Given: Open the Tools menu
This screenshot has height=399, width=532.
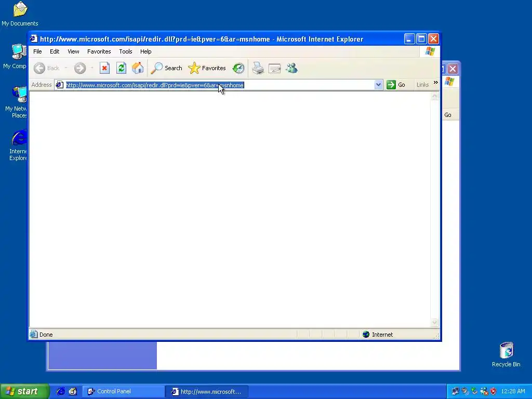Looking at the screenshot, I should 126,51.
